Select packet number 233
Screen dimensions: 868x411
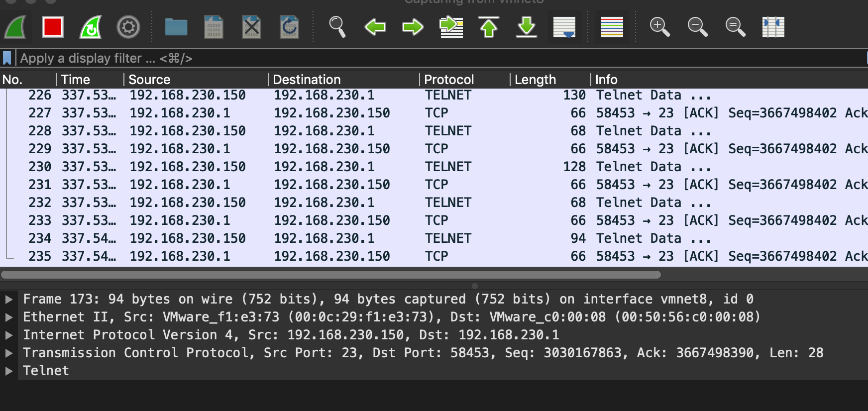pos(434,220)
